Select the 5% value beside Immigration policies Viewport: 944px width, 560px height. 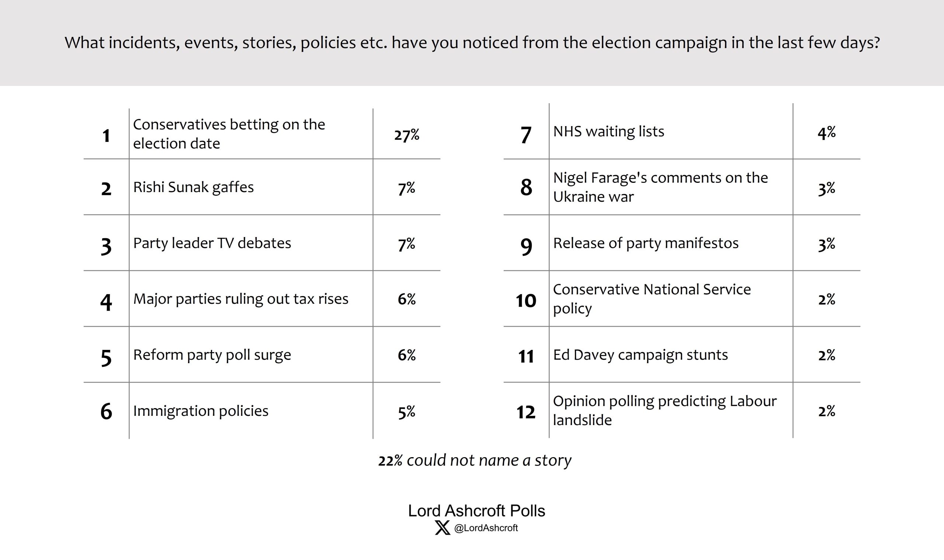pos(406,411)
